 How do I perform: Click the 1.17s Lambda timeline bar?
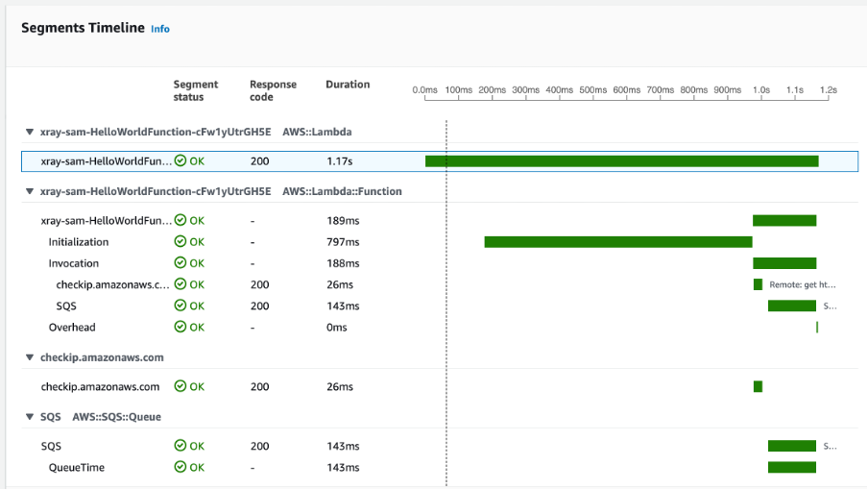tap(621, 161)
